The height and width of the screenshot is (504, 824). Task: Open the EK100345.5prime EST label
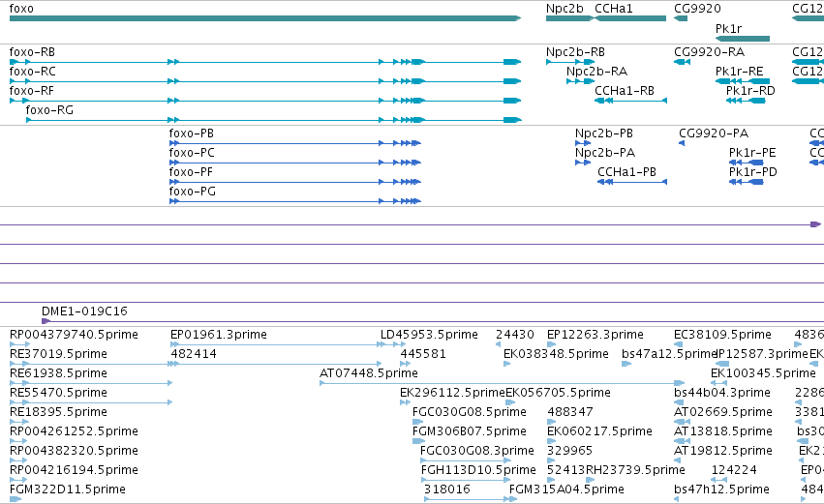pyautogui.click(x=763, y=373)
